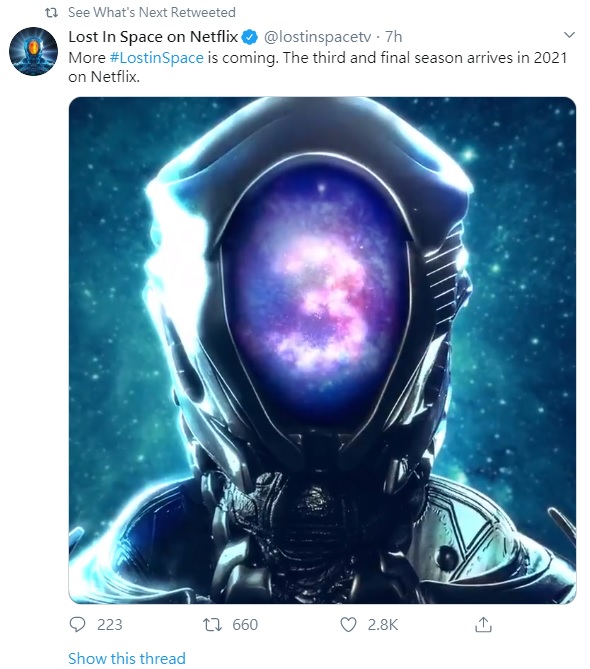Click the 223 replies count
This screenshot has width=590, height=669.
tap(110, 625)
